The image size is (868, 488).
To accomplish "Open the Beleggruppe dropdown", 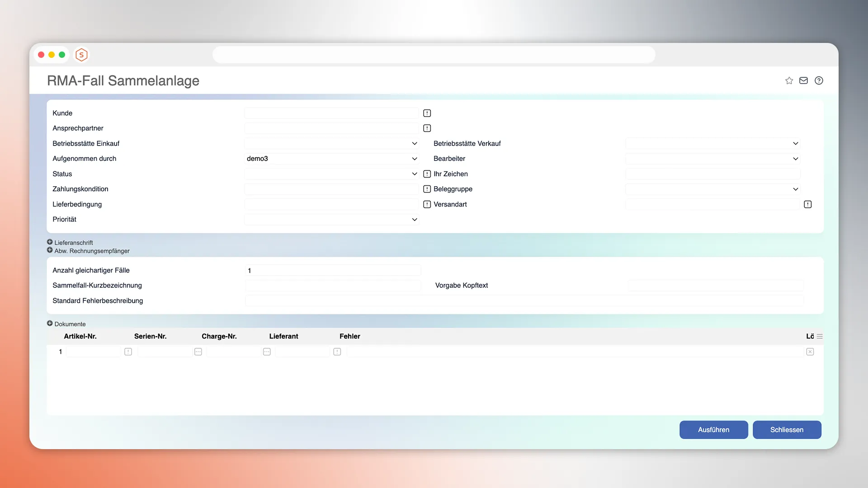I will point(712,189).
